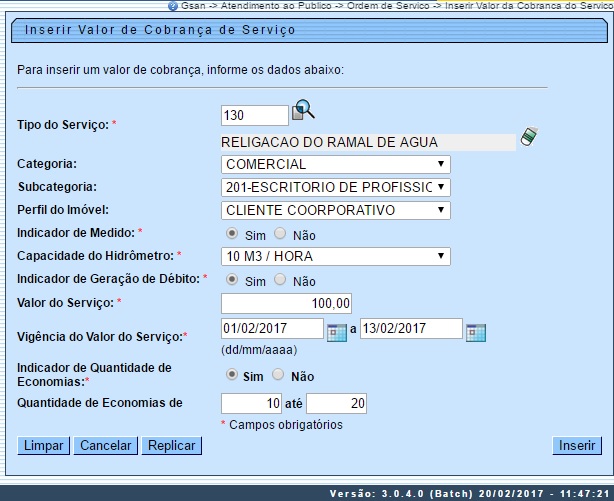Open the Perfil do Imóvel dropdown
The height and width of the screenshot is (501, 614).
click(335, 210)
